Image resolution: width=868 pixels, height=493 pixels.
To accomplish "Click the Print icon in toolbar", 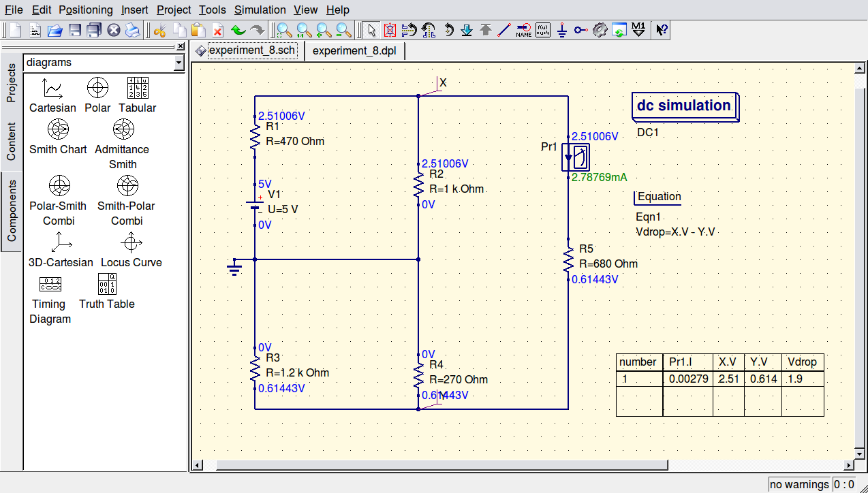I will (132, 30).
